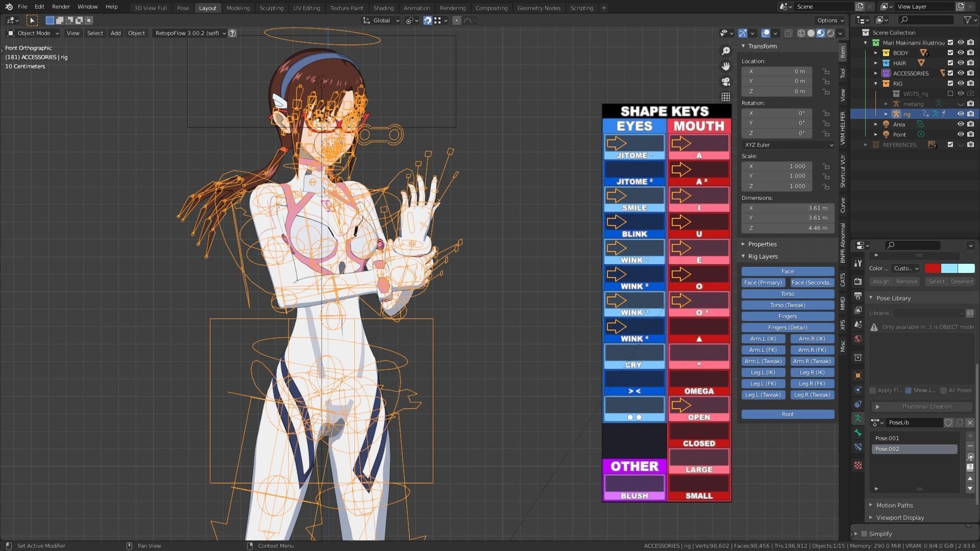Hide ACCESSORIES collection eye icon
This screenshot has height=551, width=980.
coord(961,73)
